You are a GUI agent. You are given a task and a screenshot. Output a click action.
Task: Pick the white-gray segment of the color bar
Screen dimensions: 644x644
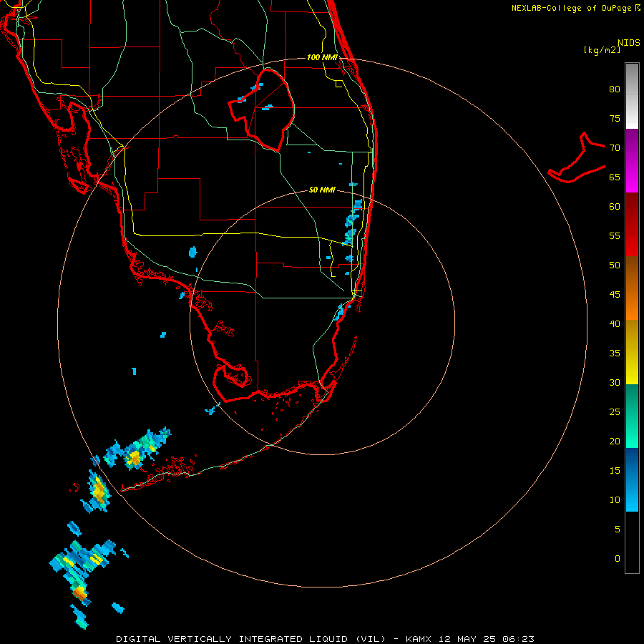click(x=632, y=96)
